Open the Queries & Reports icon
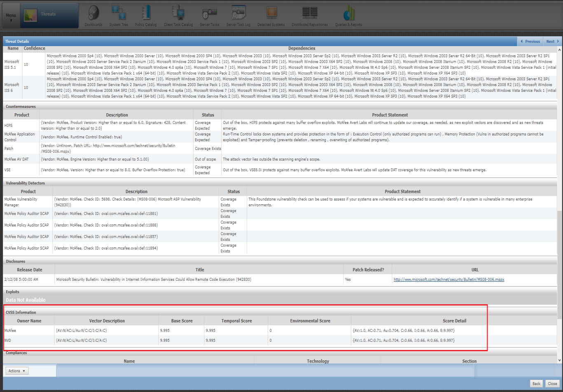Image resolution: width=563 pixels, height=392 pixels. point(348,16)
